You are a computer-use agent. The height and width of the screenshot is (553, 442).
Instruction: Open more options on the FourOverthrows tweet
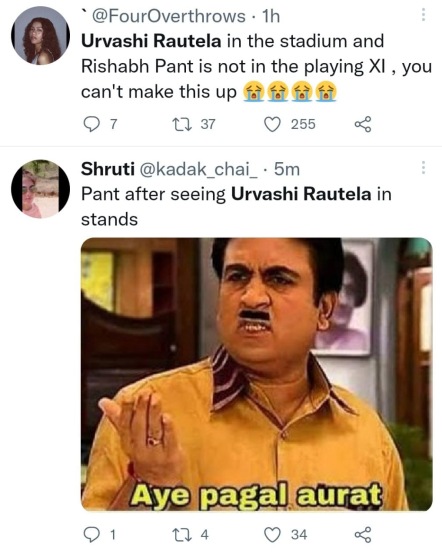(423, 14)
